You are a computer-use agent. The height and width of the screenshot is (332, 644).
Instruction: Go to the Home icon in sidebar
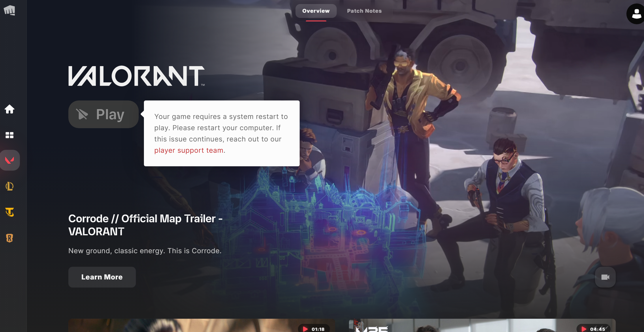click(10, 109)
